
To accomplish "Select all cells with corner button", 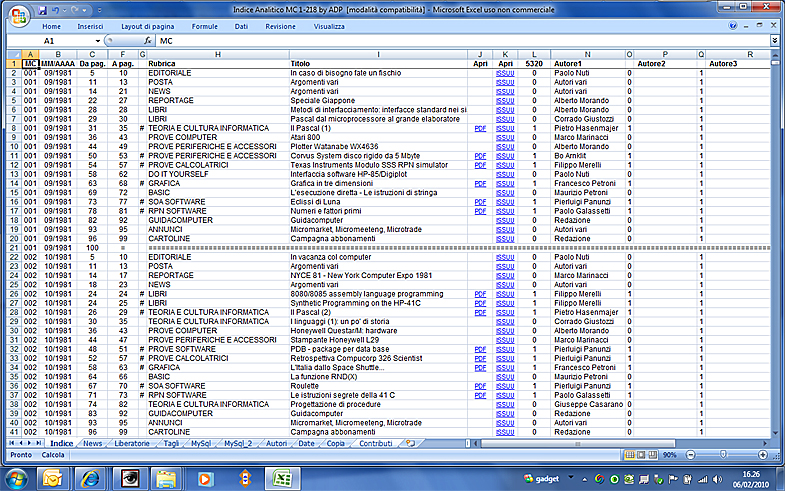I will [14, 54].
